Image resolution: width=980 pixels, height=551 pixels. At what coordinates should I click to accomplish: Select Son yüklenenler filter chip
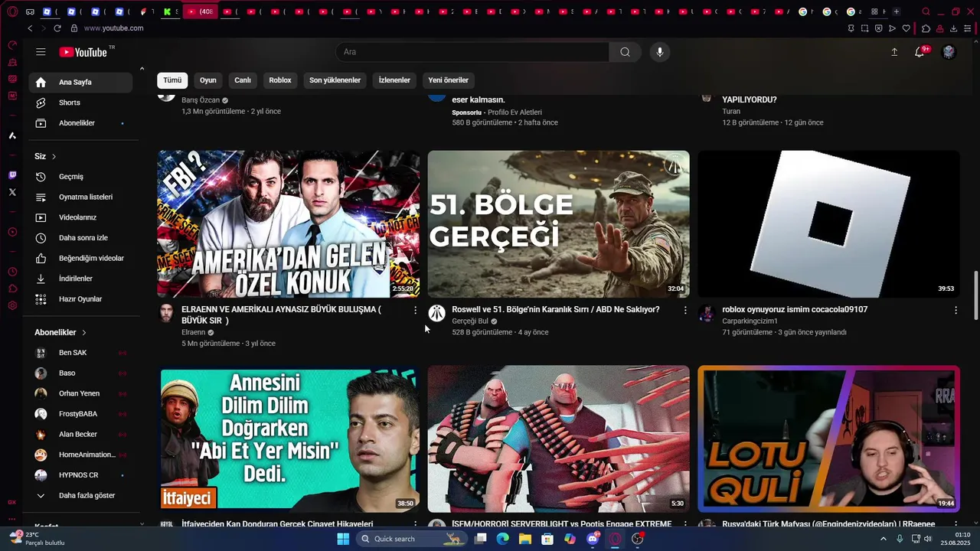(335, 80)
